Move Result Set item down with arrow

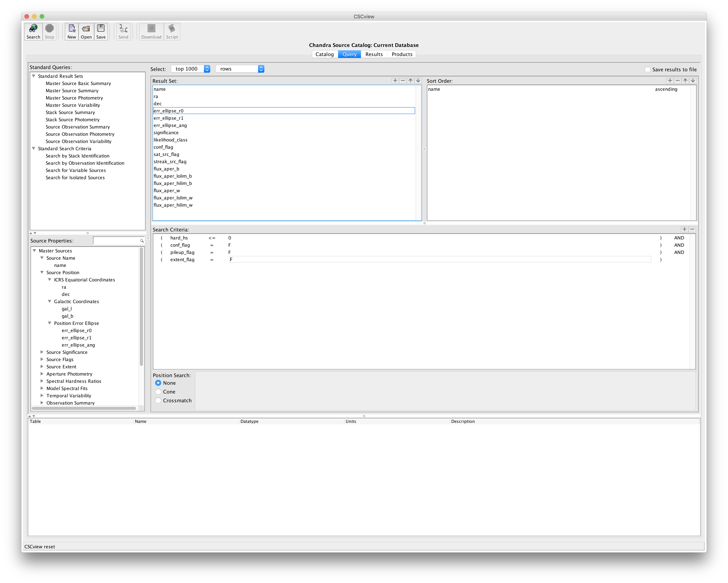[418, 80]
